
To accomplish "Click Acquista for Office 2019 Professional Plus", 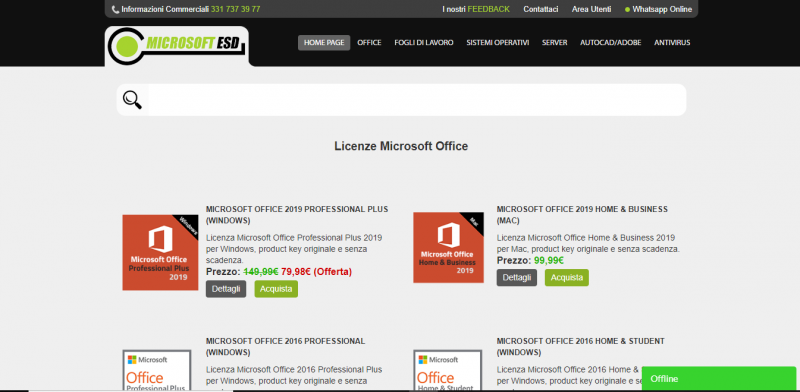I will pos(276,289).
